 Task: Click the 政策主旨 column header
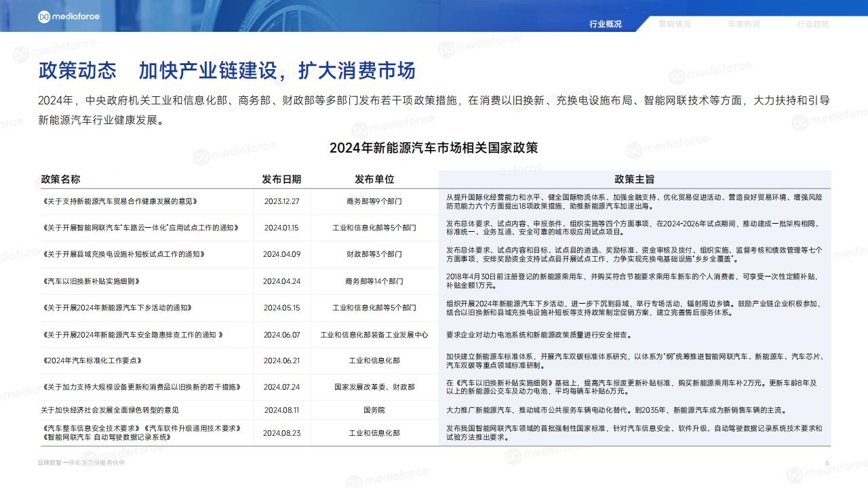635,179
